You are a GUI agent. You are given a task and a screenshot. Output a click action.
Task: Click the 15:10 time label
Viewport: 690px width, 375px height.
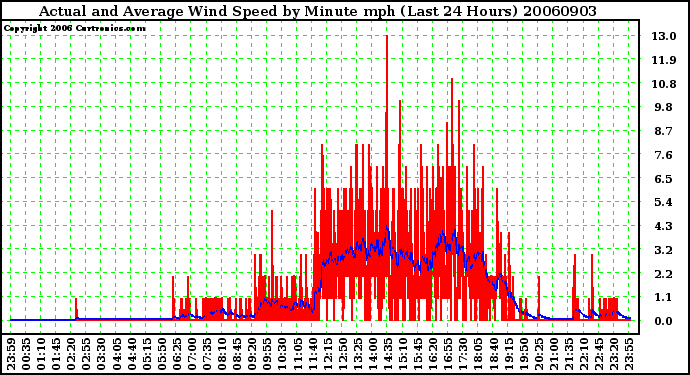coord(403,354)
